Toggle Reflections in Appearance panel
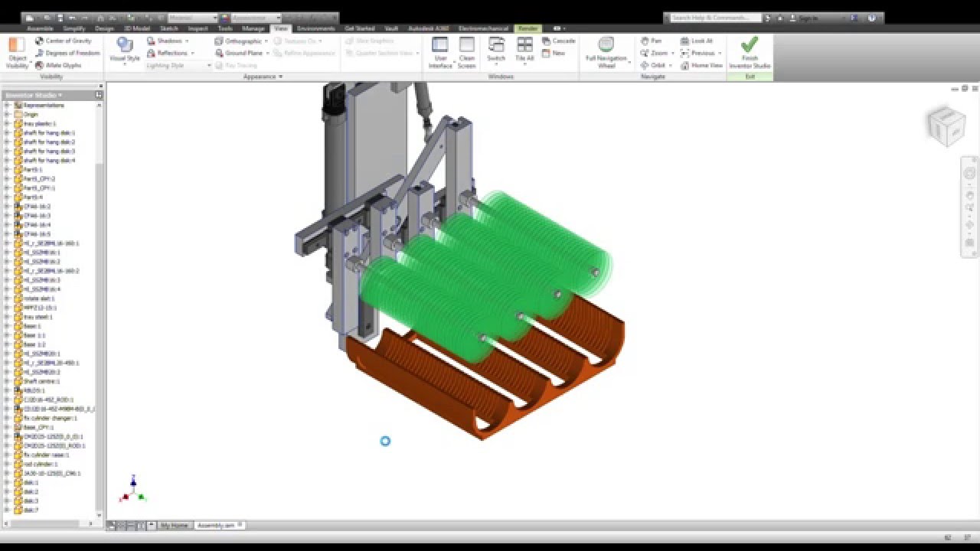The height and width of the screenshot is (551, 980). 167,53
